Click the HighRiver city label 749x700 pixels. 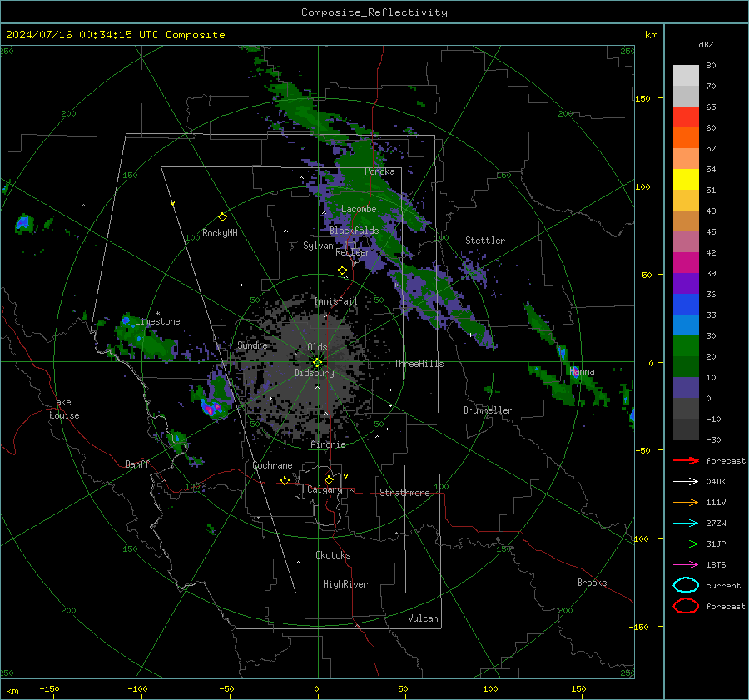click(345, 584)
